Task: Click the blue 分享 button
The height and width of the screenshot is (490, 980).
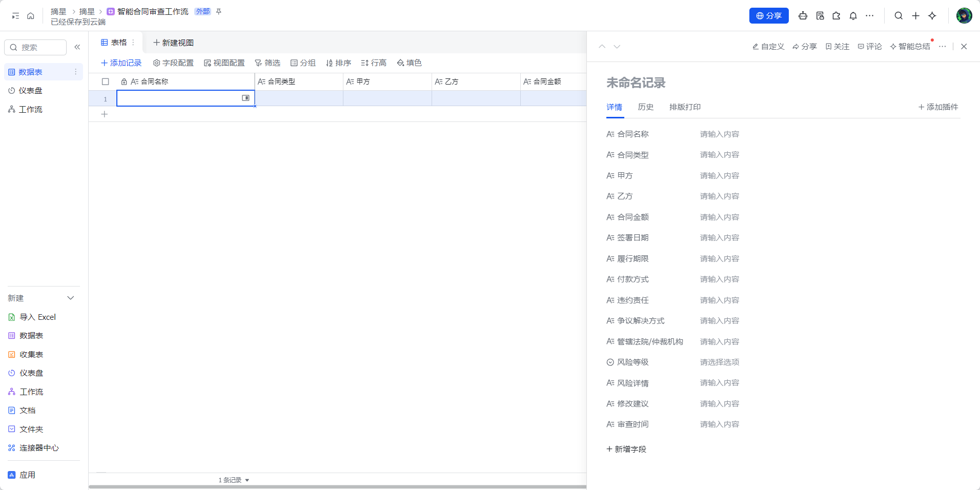Action: [768, 15]
